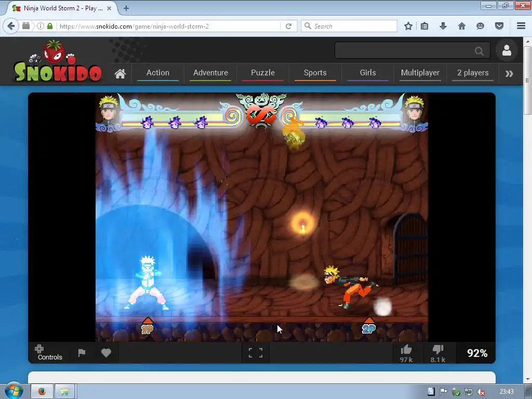Open the Firefox downloads arrow
Screen dimensions: 532x399
[x=443, y=26]
